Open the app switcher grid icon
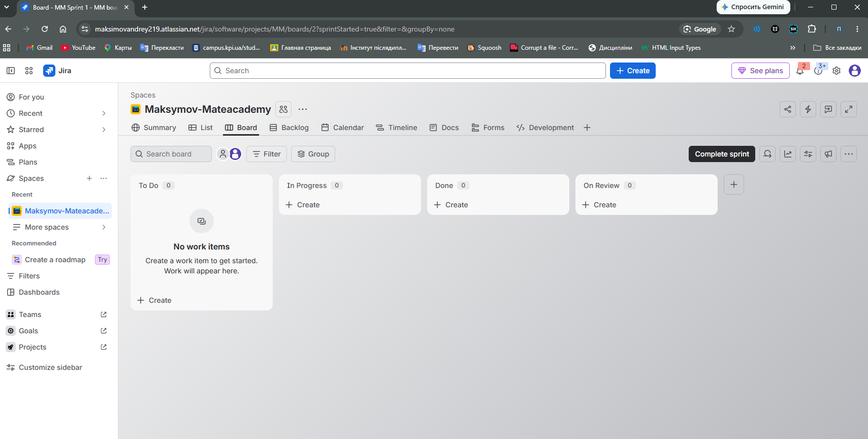The height and width of the screenshot is (439, 868). (29, 71)
